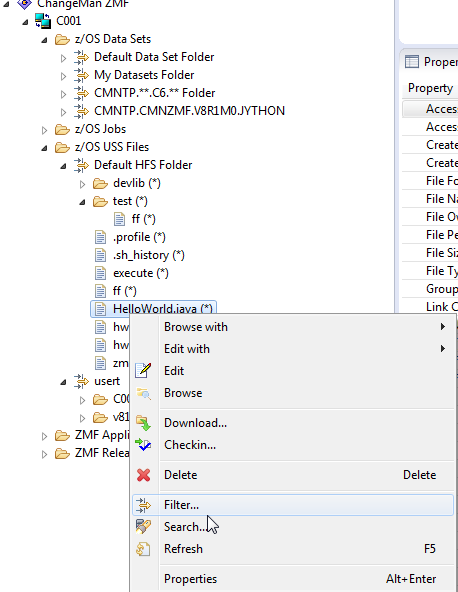Image resolution: width=458 pixels, height=592 pixels.
Task: Click the My Datasets Folder filter icon
Action: point(81,75)
